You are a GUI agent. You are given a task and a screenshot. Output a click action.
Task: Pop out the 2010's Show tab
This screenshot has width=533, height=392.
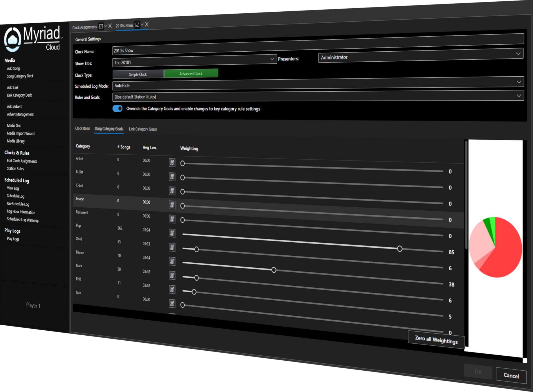click(x=137, y=25)
